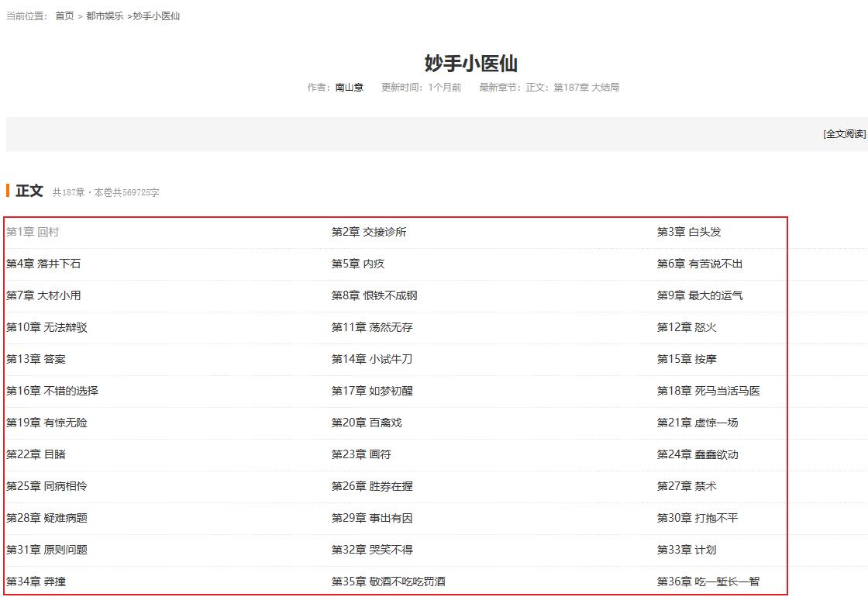Open the 首页 breadcrumb link
The height and width of the screenshot is (597, 868).
point(64,16)
